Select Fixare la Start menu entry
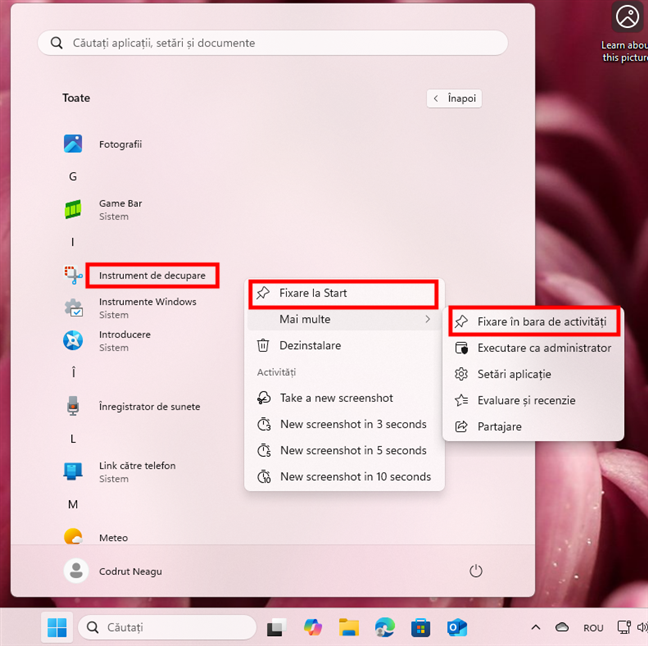Screen dimensions: 648x646 pyautogui.click(x=343, y=293)
